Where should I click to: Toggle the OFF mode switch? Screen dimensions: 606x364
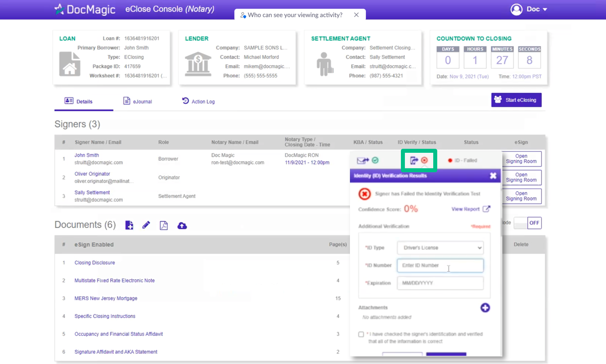tap(527, 223)
